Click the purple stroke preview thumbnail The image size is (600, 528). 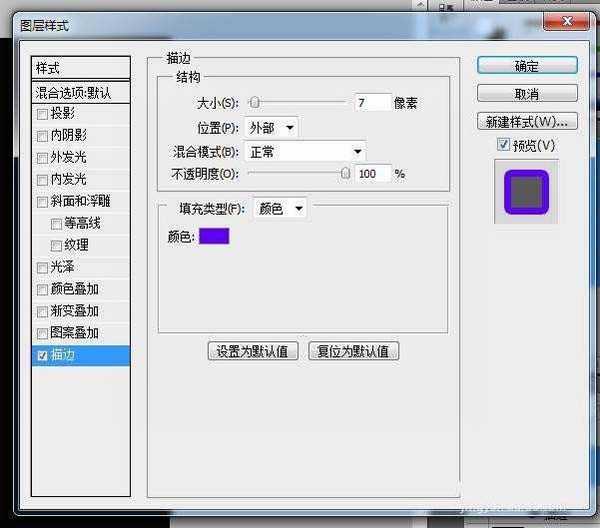tap(526, 190)
